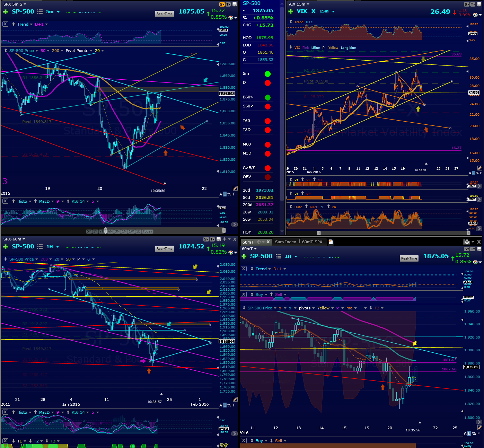Open symbol list icon next to SP-500 5m

40,12
